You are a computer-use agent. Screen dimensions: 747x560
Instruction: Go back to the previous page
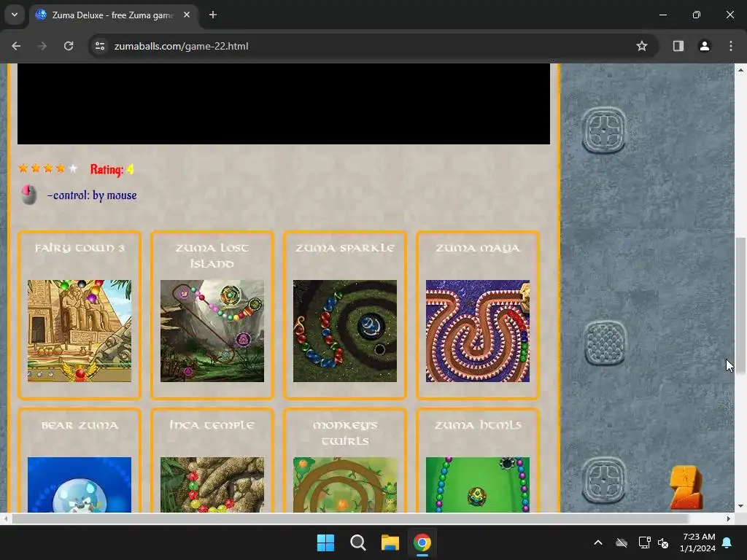(16, 46)
